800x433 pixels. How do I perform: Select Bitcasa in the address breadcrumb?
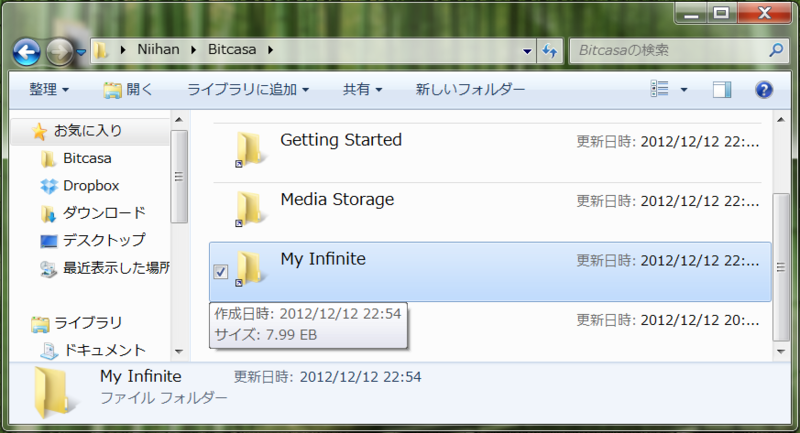click(x=232, y=49)
